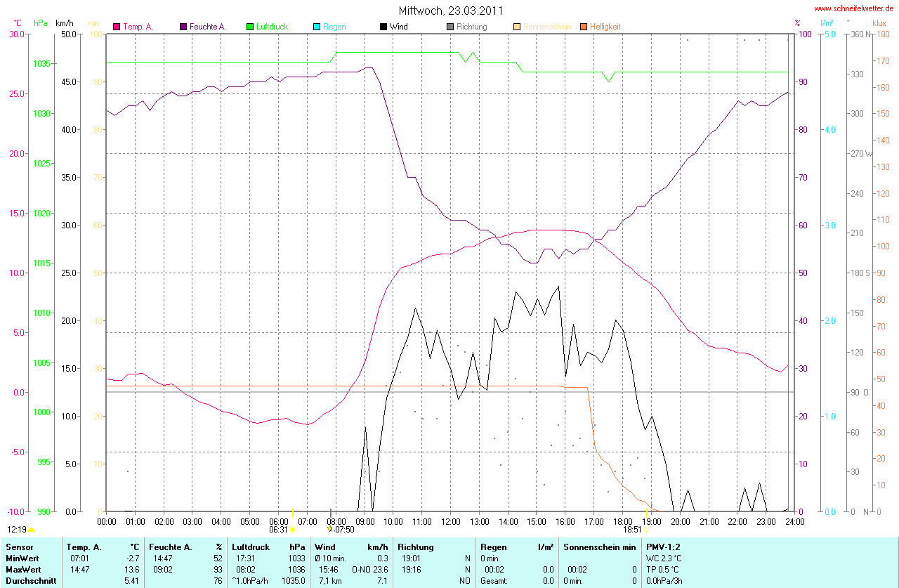Click the Regen l/m² table header

click(x=516, y=547)
